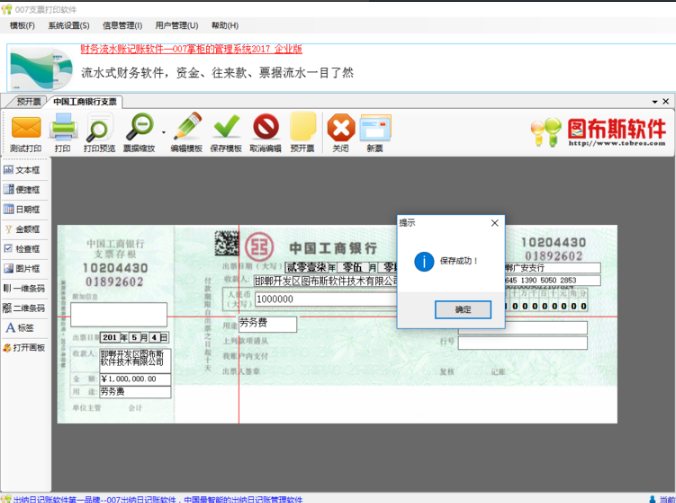Screen dimensions: 676x503
Task: Click the 票据缩放 magnifier icon
Action: point(139,127)
